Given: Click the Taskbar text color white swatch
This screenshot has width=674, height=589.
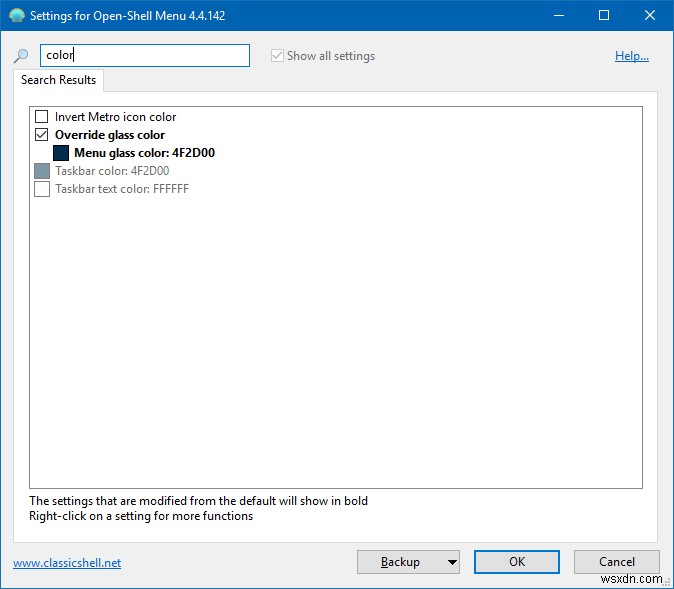Looking at the screenshot, I should 42,189.
